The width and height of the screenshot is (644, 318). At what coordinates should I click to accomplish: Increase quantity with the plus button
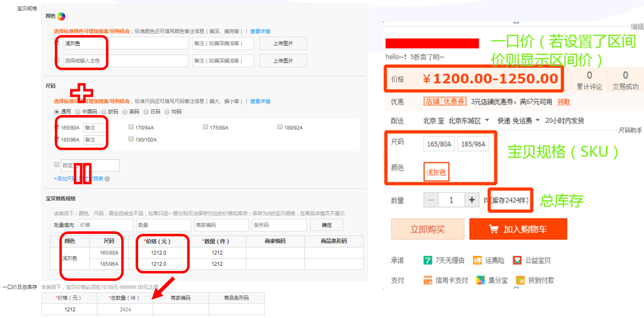472,200
